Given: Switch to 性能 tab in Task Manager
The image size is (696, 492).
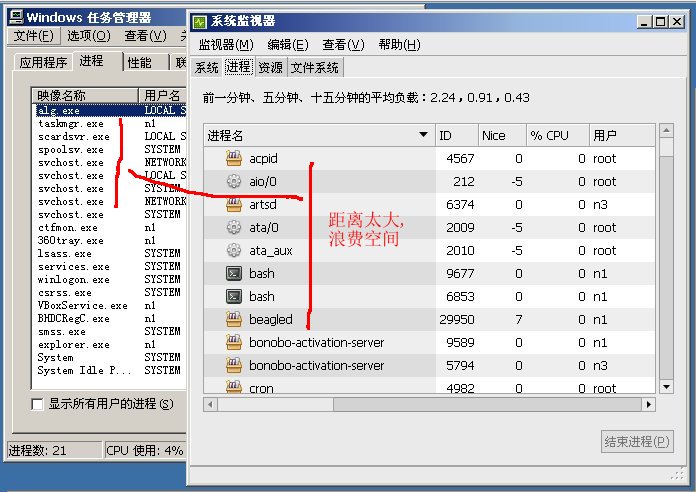Looking at the screenshot, I should (x=139, y=63).
